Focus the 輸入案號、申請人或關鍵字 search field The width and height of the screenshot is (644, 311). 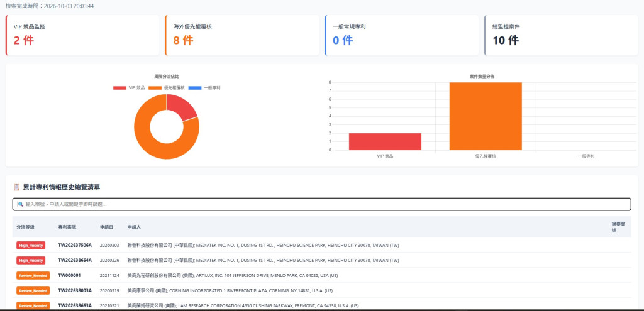(x=321, y=204)
